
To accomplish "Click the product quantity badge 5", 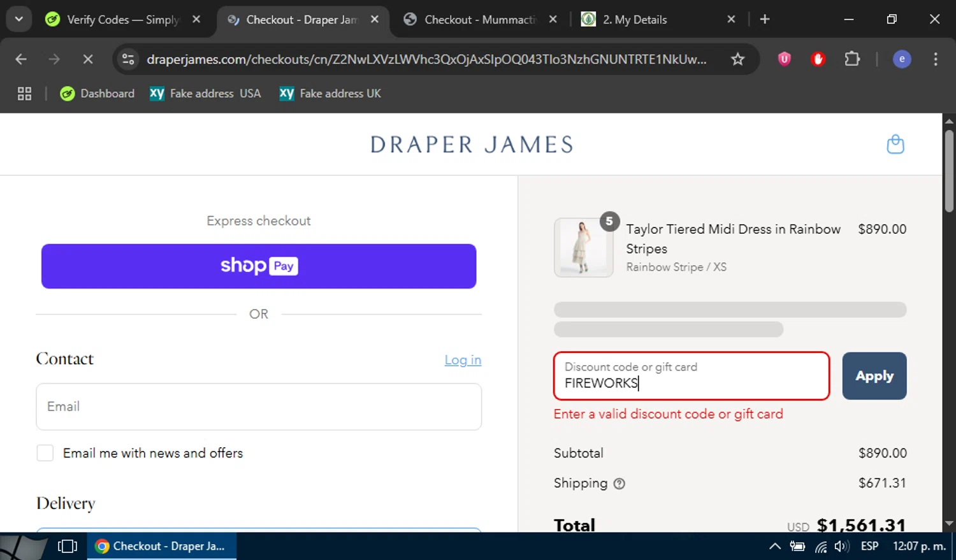I will [x=610, y=221].
